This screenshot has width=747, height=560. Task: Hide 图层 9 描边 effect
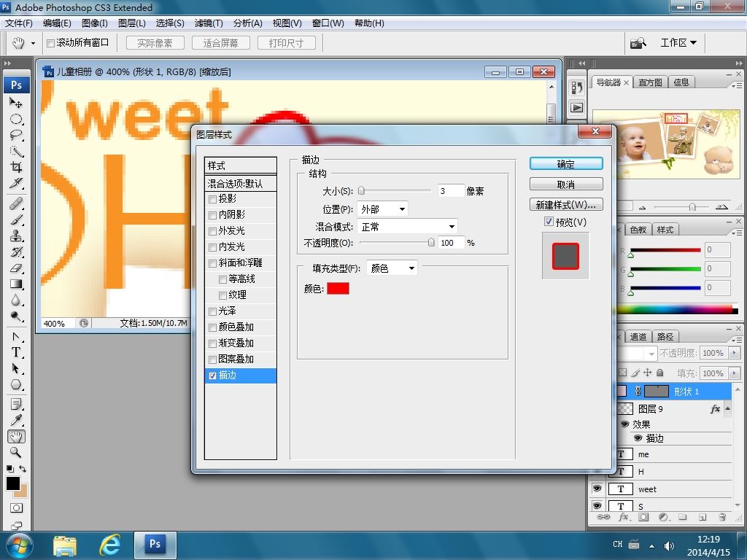point(638,438)
